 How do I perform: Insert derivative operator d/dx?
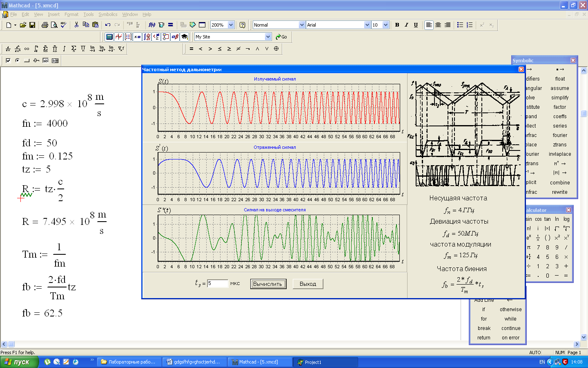pos(8,49)
